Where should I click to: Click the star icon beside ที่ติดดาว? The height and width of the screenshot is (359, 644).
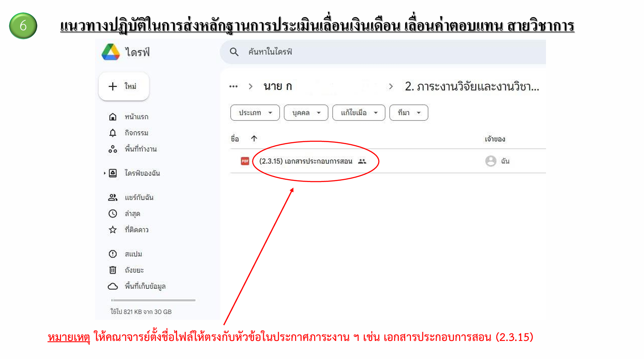coord(113,230)
